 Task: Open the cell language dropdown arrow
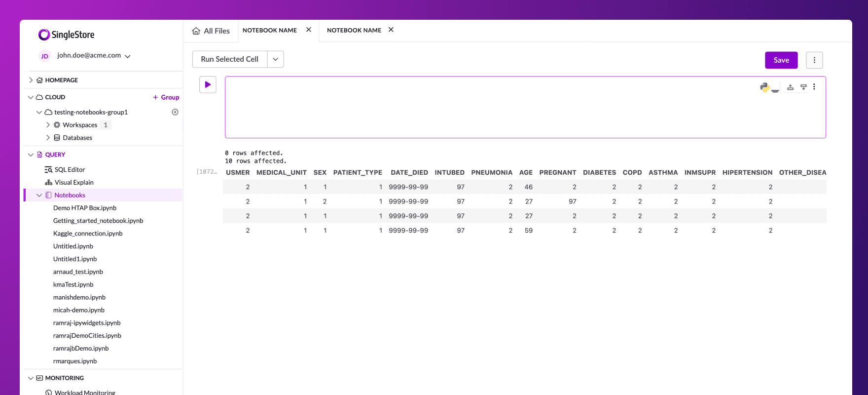pos(775,90)
